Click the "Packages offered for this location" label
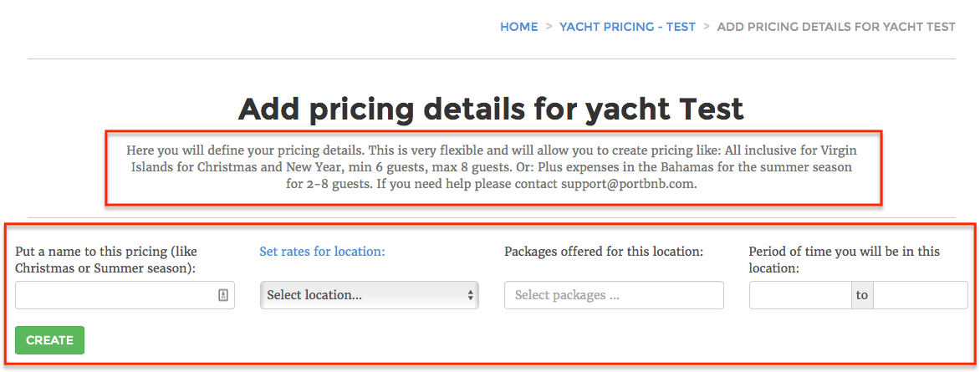 605,252
